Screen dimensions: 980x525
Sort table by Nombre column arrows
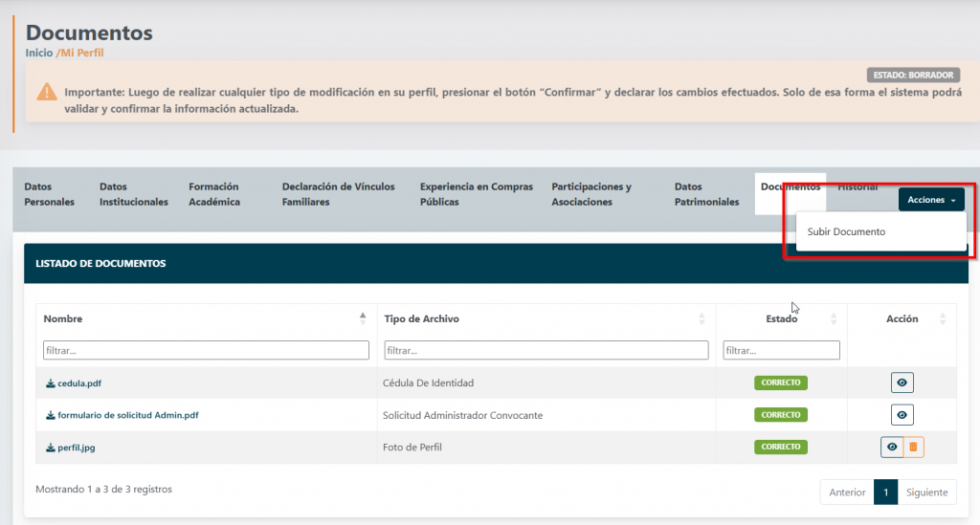pyautogui.click(x=363, y=318)
